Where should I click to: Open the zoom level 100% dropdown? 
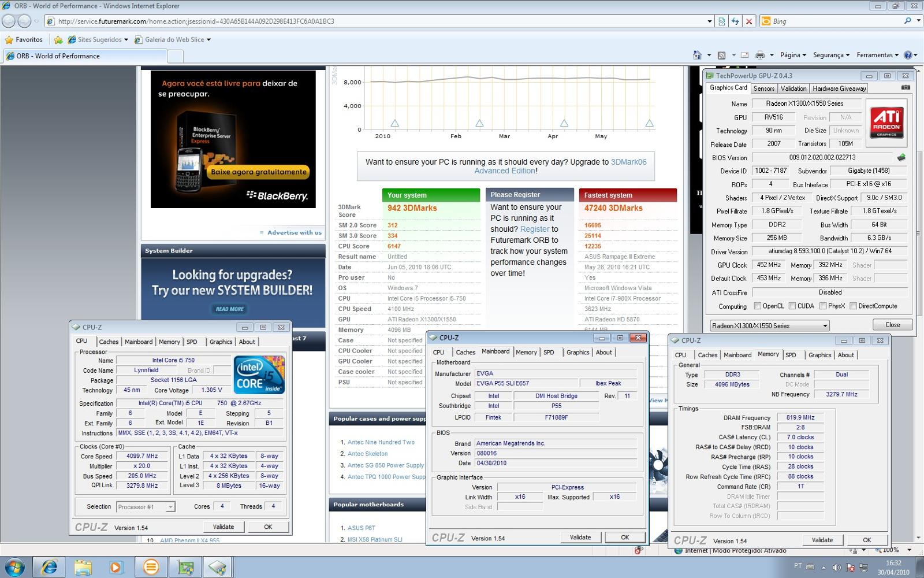point(910,550)
